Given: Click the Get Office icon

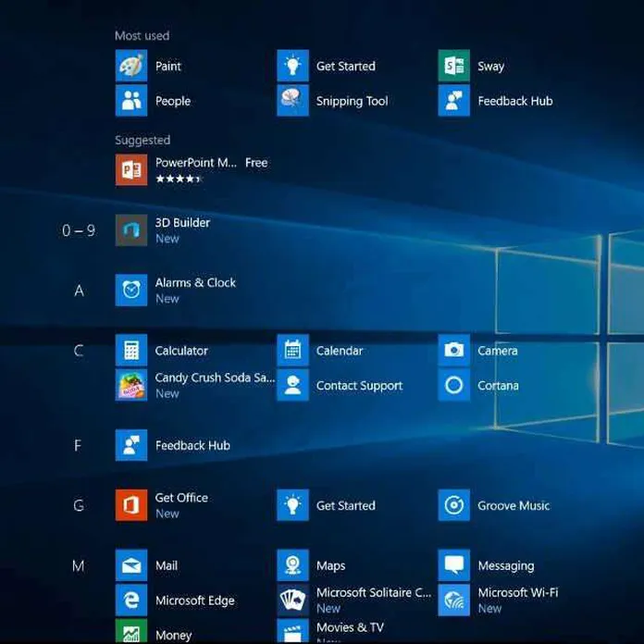Looking at the screenshot, I should click(131, 505).
